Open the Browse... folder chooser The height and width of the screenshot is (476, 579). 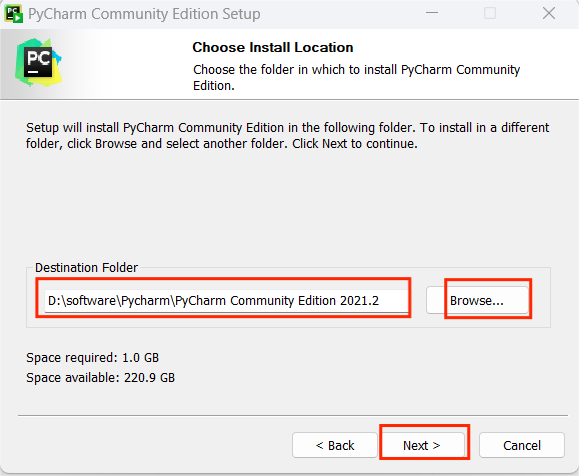[x=477, y=300]
